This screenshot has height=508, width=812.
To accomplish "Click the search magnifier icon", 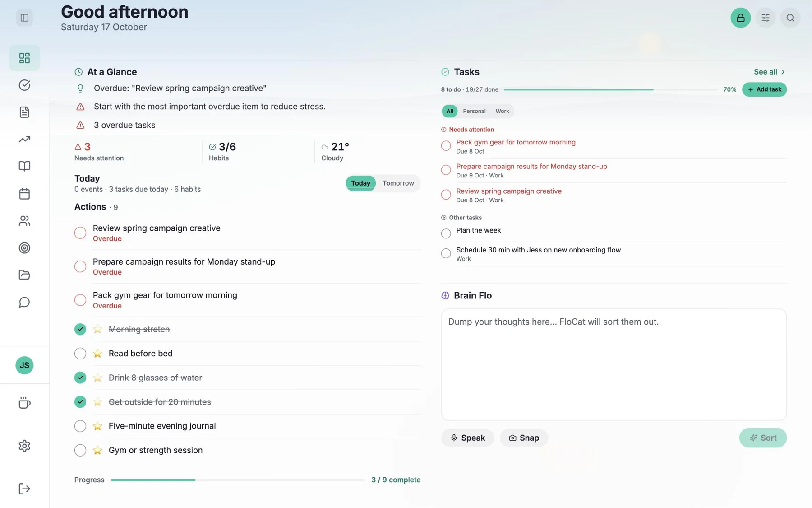I will pos(790,18).
